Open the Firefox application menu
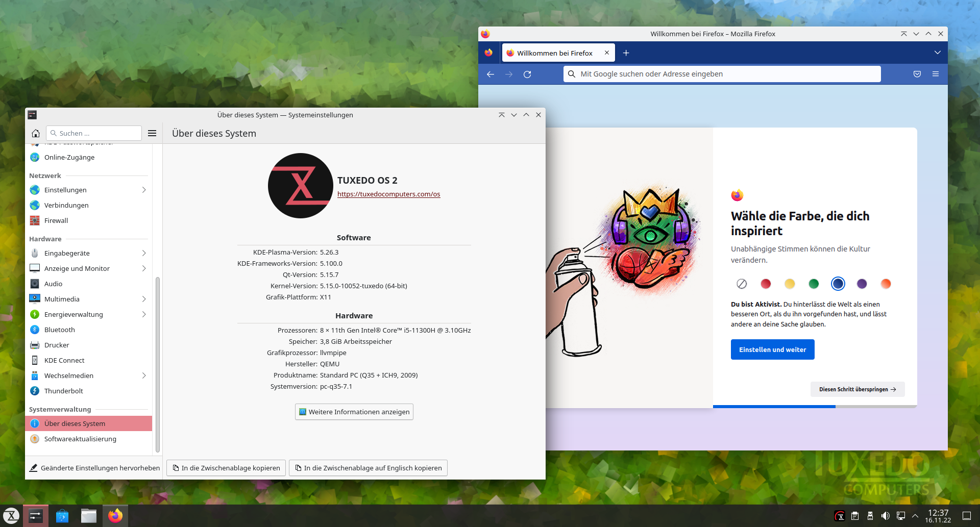Screen dimensions: 980x527 point(936,74)
